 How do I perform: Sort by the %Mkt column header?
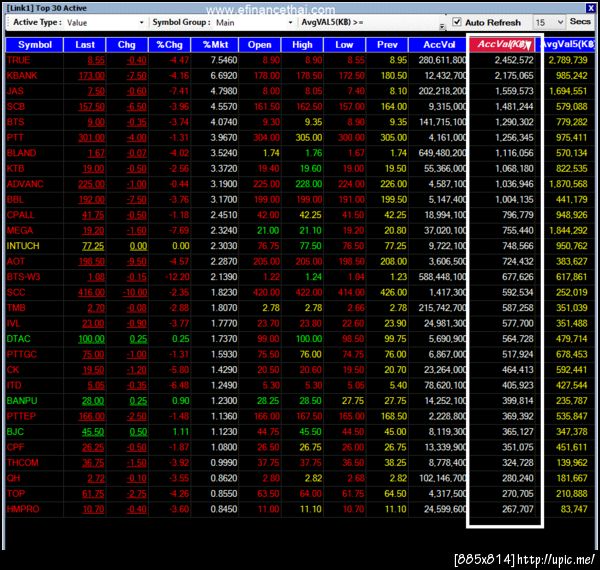click(x=215, y=45)
